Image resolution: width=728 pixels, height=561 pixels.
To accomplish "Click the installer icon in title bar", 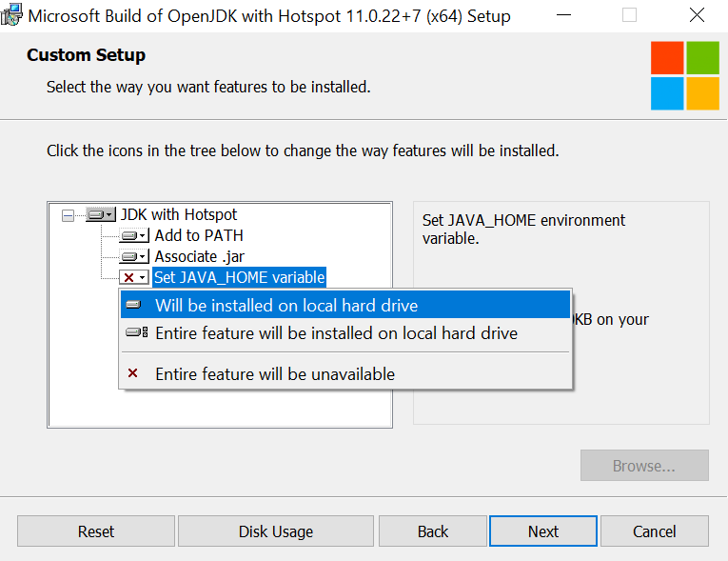I will (x=11, y=15).
